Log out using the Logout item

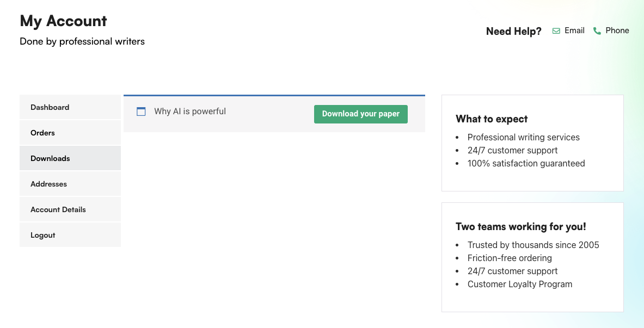tap(43, 235)
